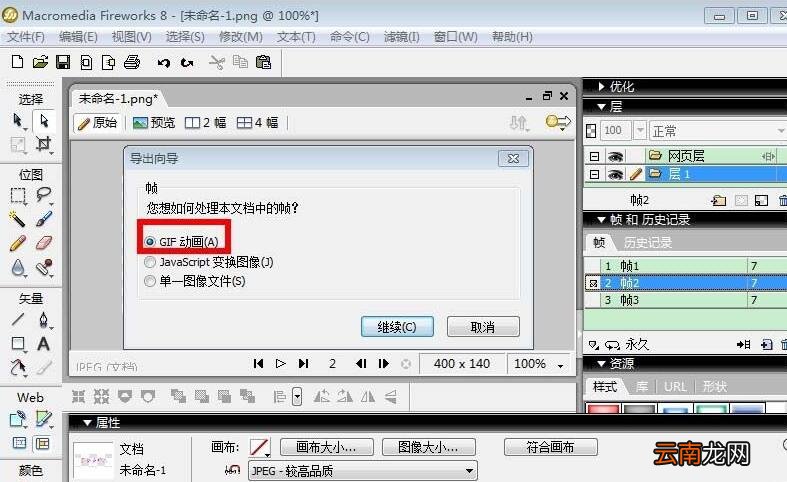This screenshot has height=482, width=787.
Task: Click the Undo arrow icon
Action: (x=164, y=63)
